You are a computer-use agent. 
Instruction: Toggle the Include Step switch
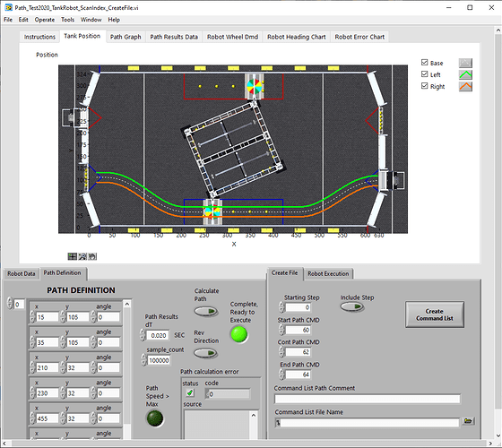(x=351, y=306)
